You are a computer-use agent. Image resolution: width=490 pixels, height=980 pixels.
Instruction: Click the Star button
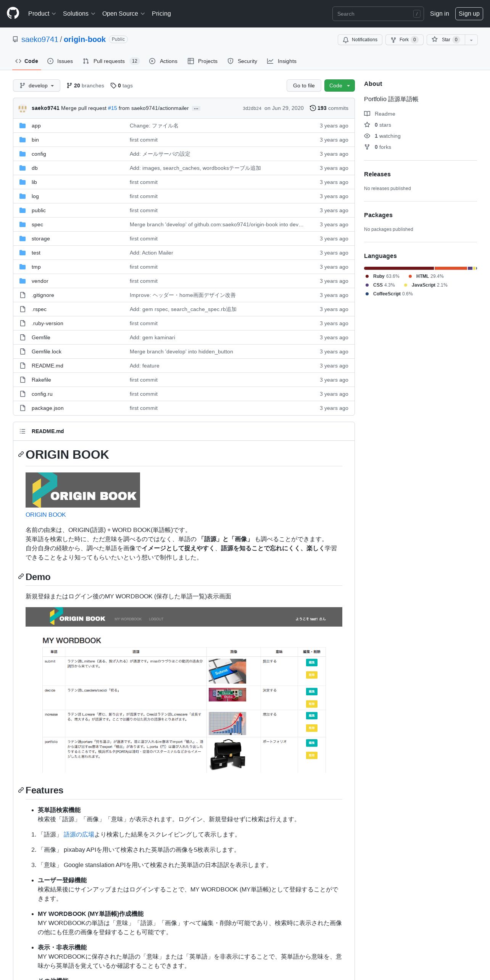pyautogui.click(x=446, y=40)
